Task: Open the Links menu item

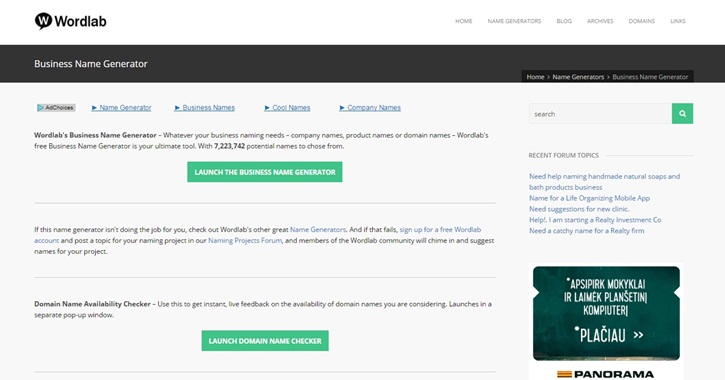Action: point(678,21)
